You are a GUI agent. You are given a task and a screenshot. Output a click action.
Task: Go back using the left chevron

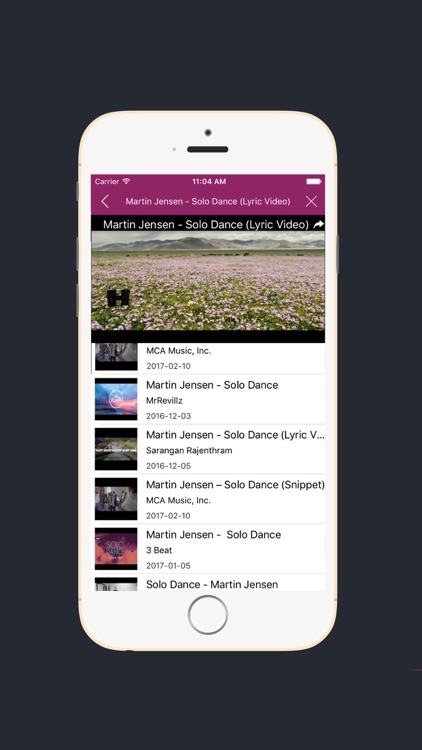(x=105, y=201)
